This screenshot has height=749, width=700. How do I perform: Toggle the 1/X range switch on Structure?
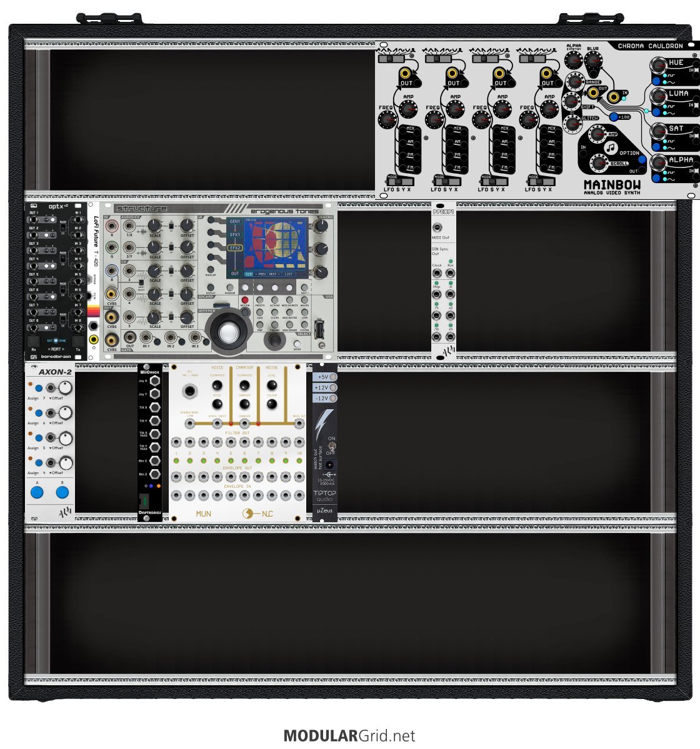[x=171, y=225]
